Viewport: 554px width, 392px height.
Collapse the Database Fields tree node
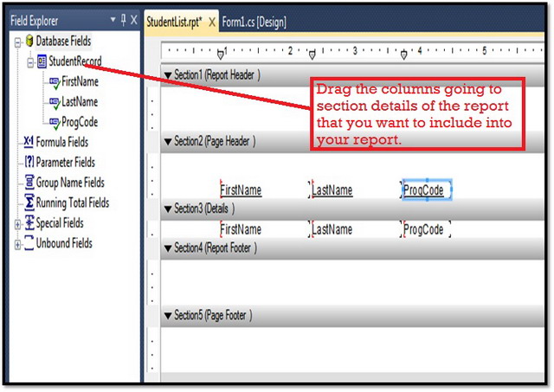tap(18, 42)
